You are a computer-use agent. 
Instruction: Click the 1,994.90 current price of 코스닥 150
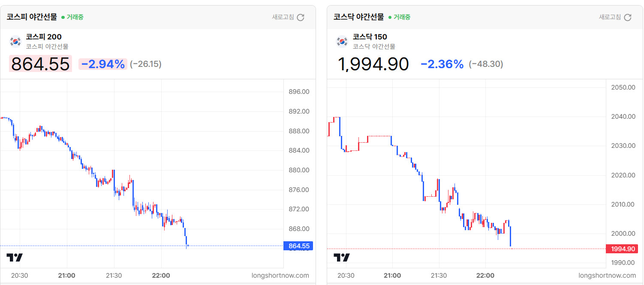pyautogui.click(x=373, y=64)
